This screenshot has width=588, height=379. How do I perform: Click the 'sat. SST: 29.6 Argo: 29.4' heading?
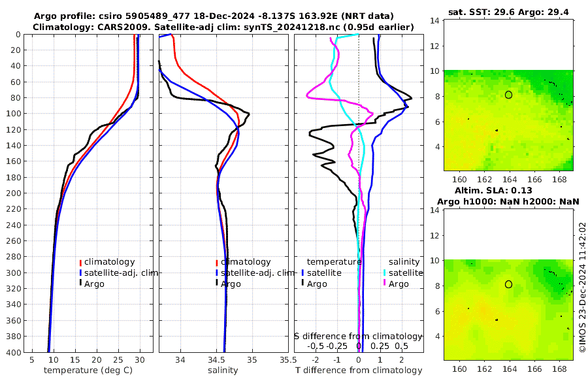(508, 12)
